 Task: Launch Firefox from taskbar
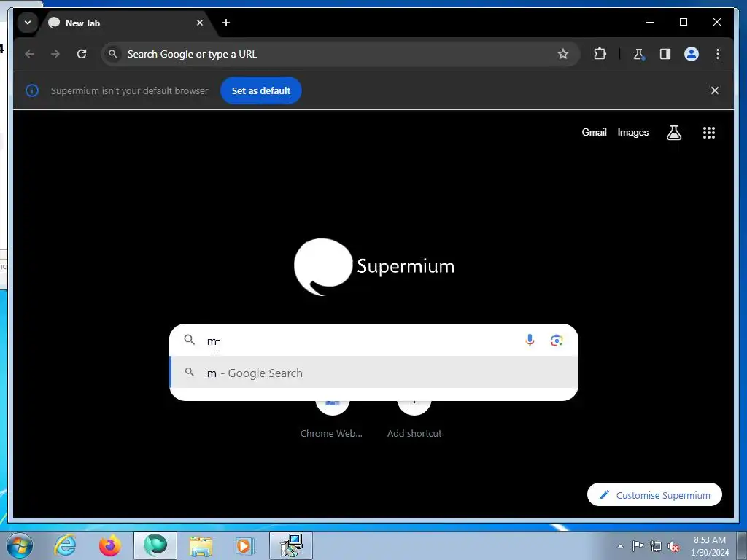(110, 545)
